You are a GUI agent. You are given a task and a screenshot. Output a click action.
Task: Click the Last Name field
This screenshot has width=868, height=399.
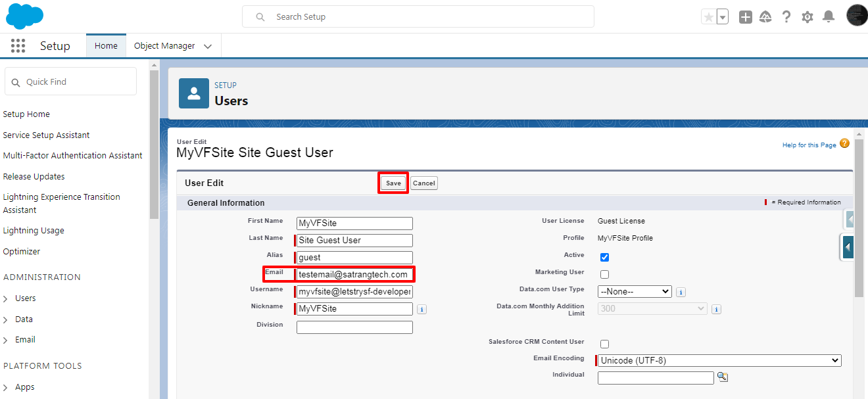pos(354,241)
